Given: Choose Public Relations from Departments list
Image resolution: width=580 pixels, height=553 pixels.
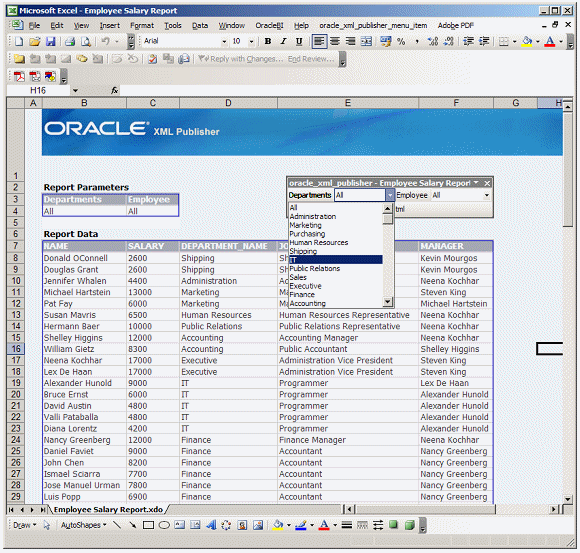Looking at the screenshot, I should [335, 269].
